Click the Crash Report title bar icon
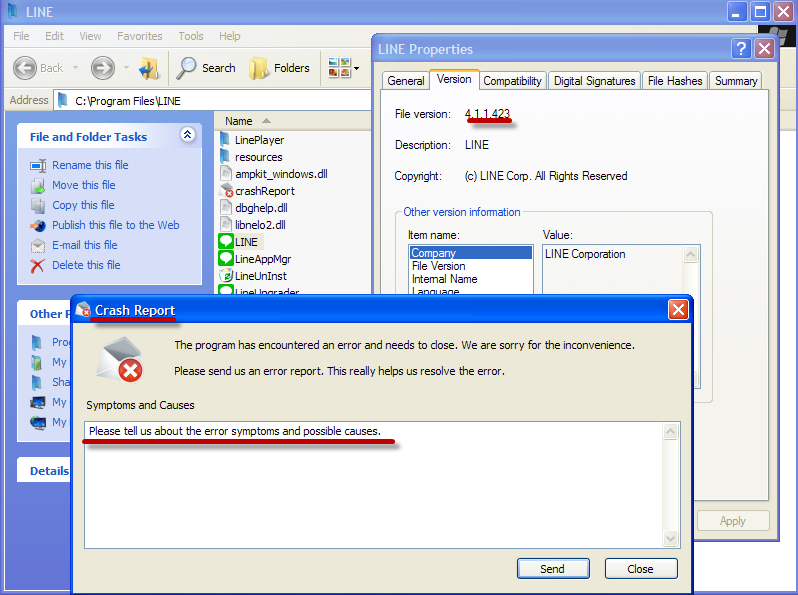The width and height of the screenshot is (798, 595). 83,309
